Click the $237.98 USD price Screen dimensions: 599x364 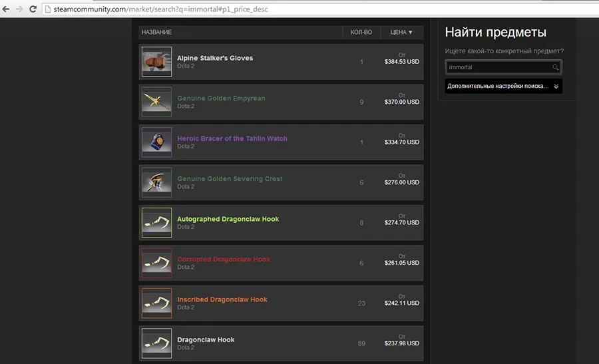coord(402,343)
